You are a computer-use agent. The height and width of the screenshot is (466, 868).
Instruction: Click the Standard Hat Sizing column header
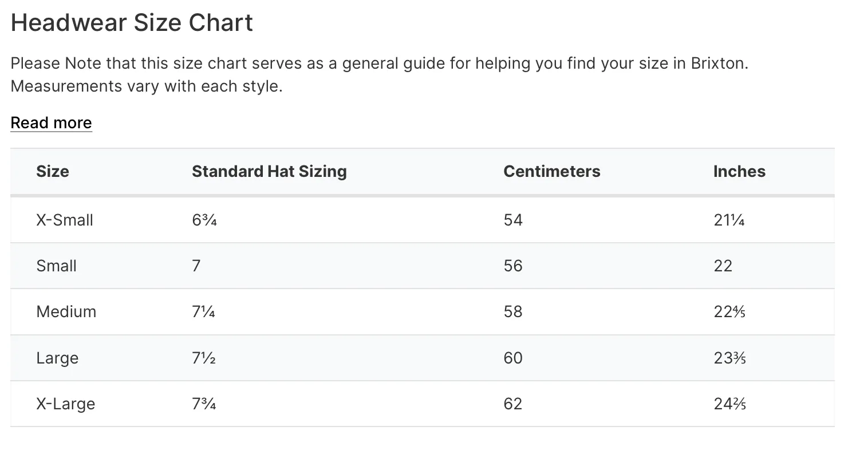point(269,171)
